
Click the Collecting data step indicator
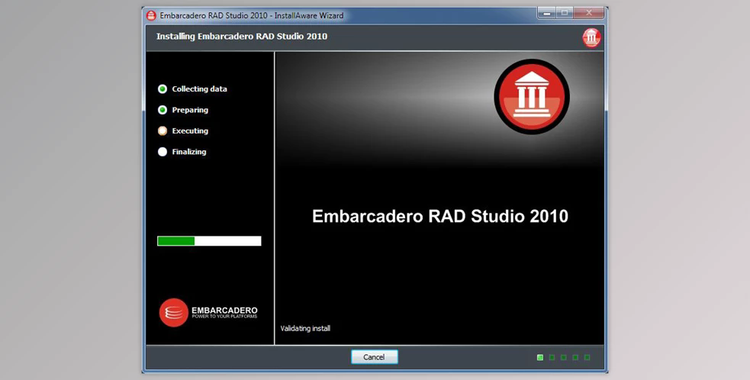coord(162,89)
